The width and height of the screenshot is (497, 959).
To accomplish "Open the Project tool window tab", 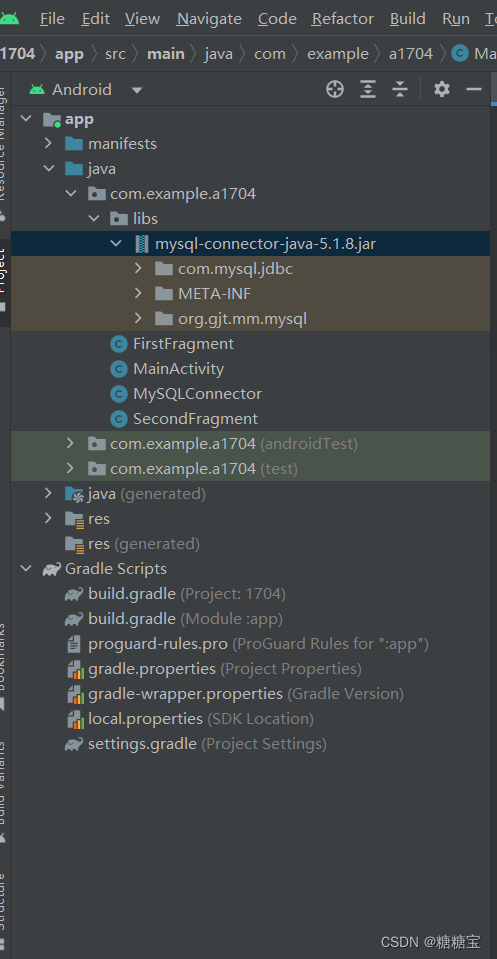I will point(5,272).
